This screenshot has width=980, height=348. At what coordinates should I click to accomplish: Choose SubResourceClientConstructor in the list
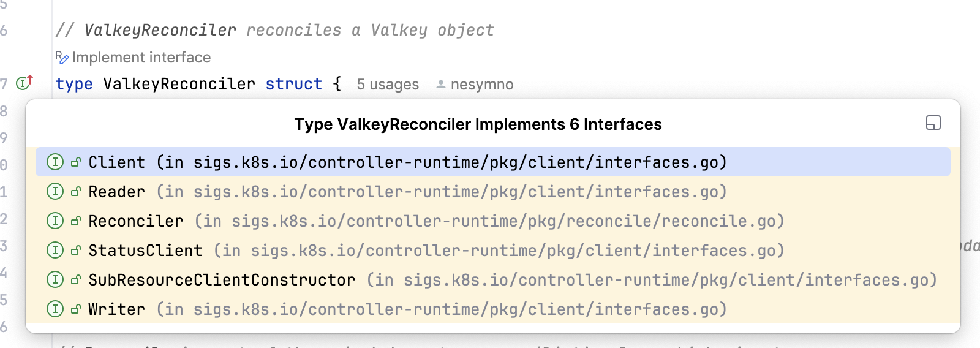tap(493, 280)
